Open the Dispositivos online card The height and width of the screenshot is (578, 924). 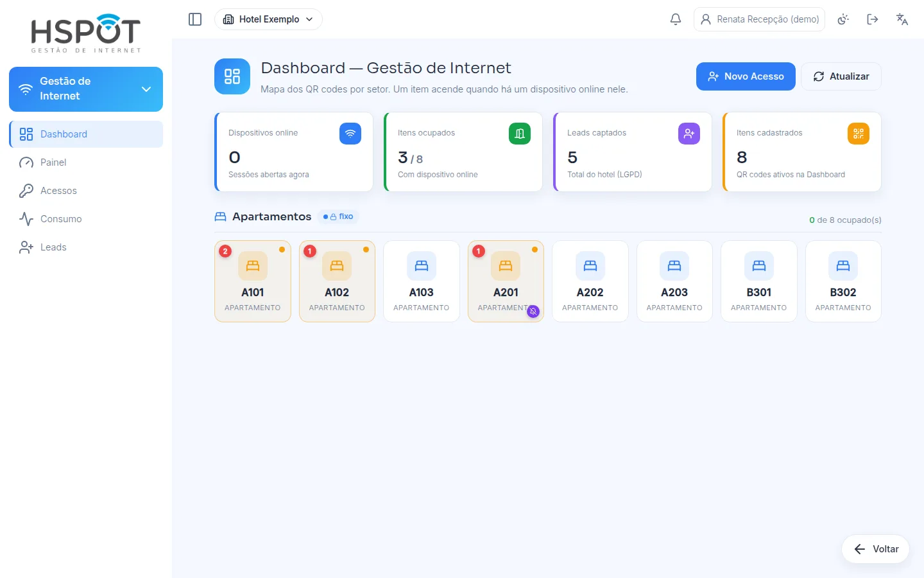[x=294, y=152]
